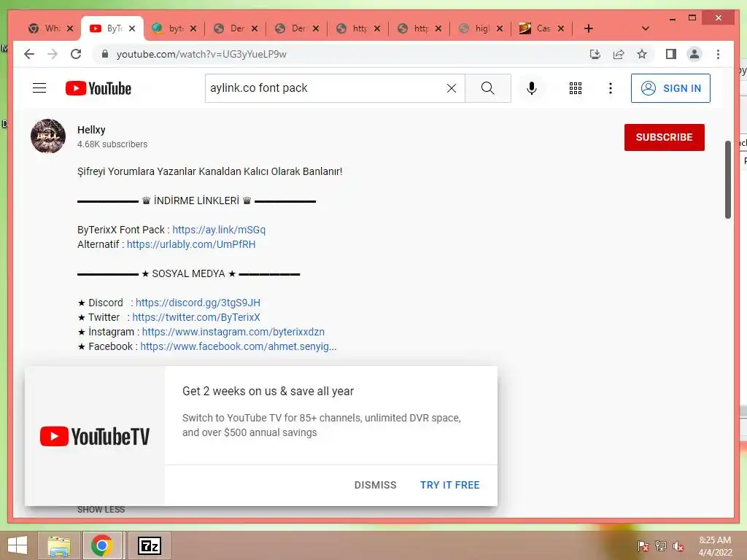Collapse description with SHOW LESS
747x560 pixels.
101,510
